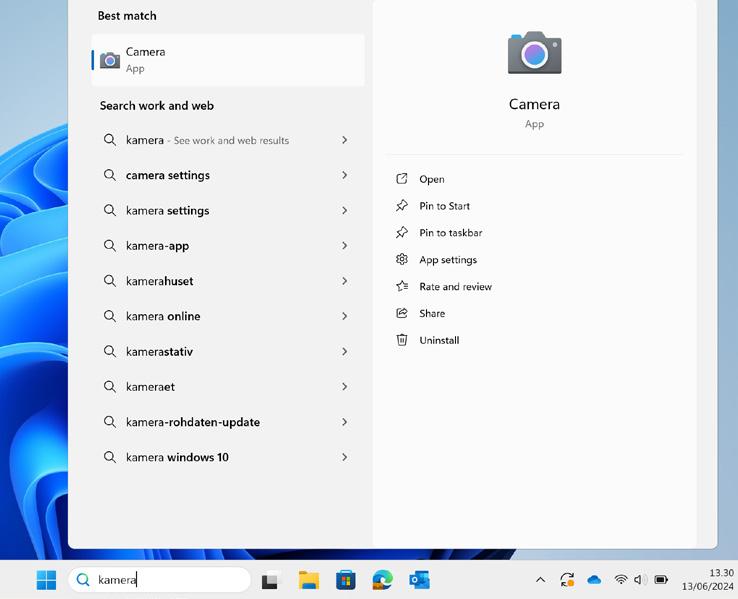This screenshot has height=599, width=738.
Task: Expand the 'kamera online' suggestion chevron
Action: (x=345, y=316)
